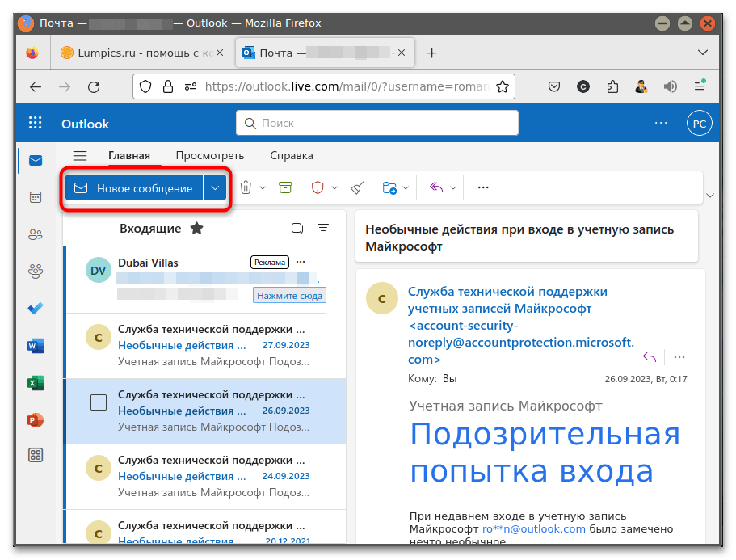Image resolution: width=736 pixels, height=560 pixels.
Task: Toggle the favorite star next to Входящие
Action: pos(196,229)
